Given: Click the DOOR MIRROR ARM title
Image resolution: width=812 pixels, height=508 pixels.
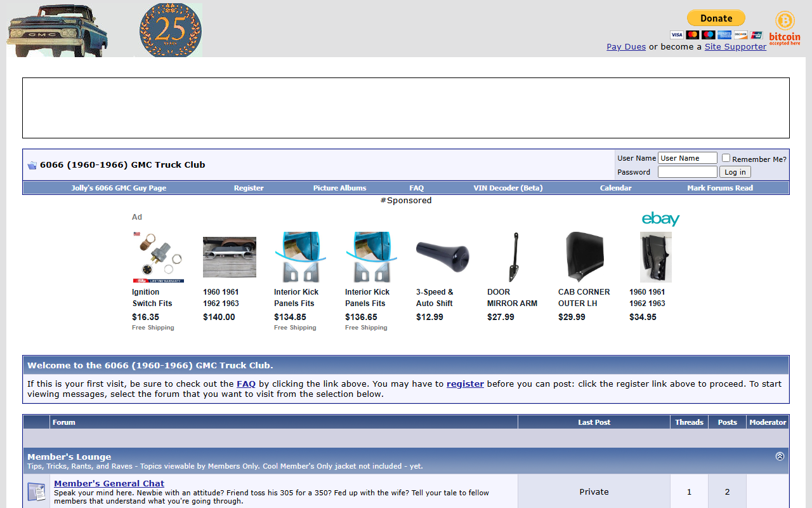Looking at the screenshot, I should tap(512, 298).
